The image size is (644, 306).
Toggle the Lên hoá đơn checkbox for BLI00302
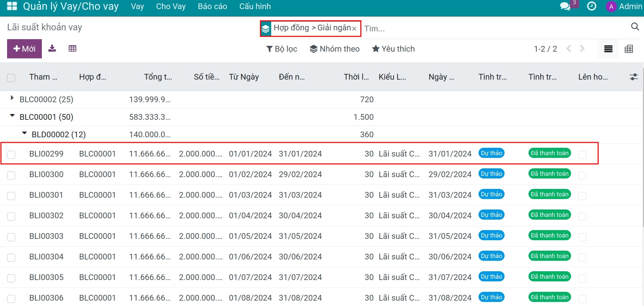582,216
